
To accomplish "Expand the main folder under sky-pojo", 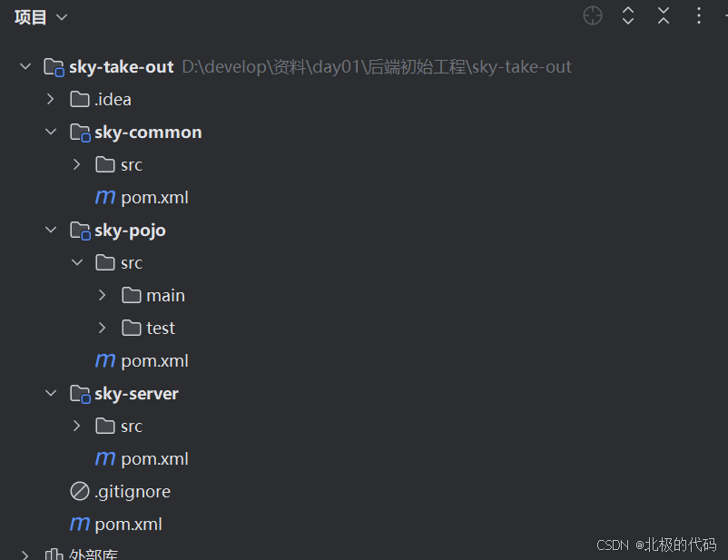I will point(102,295).
